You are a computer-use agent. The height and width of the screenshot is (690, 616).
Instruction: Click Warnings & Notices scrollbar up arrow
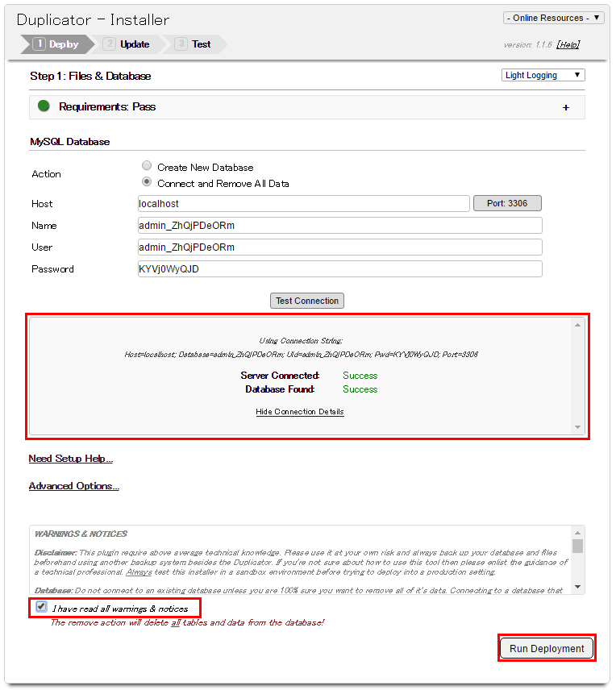point(577,533)
